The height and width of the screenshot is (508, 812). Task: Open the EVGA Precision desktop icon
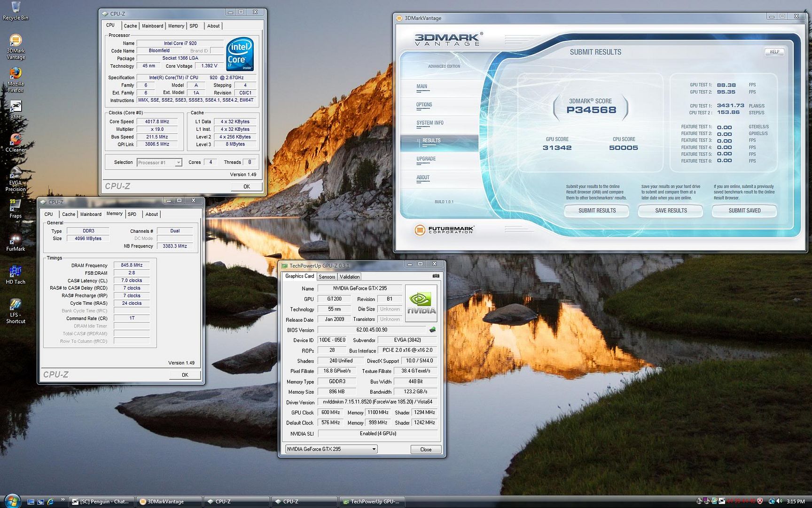16,179
